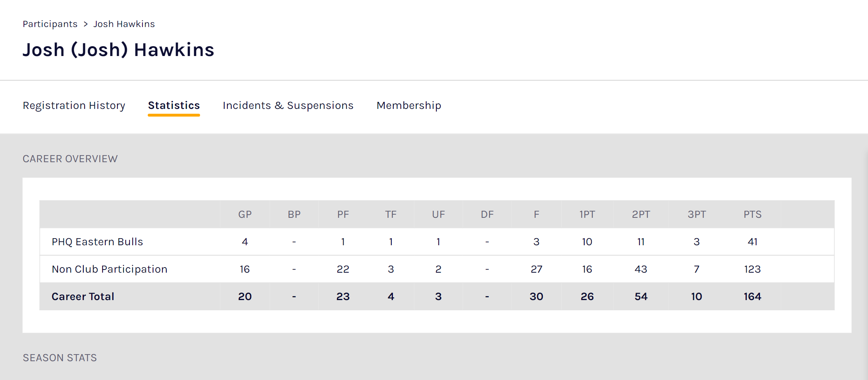Select the Membership tab
This screenshot has height=380, width=868.
pos(409,105)
